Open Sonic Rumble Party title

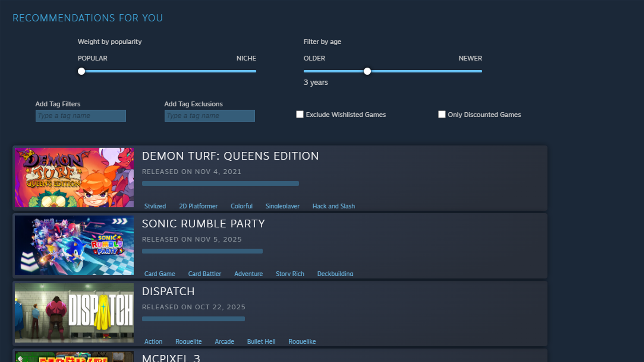[x=203, y=224]
